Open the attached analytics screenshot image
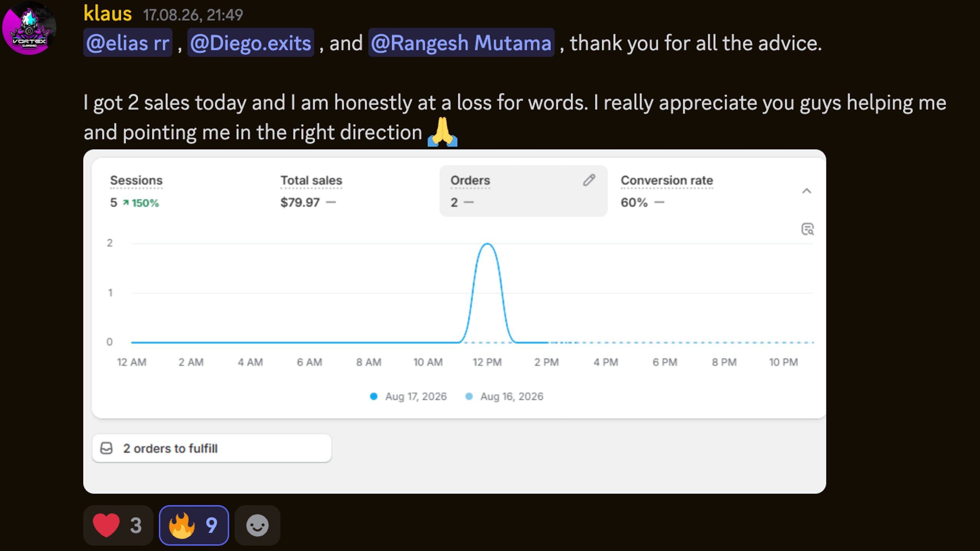This screenshot has height=551, width=980. click(454, 321)
